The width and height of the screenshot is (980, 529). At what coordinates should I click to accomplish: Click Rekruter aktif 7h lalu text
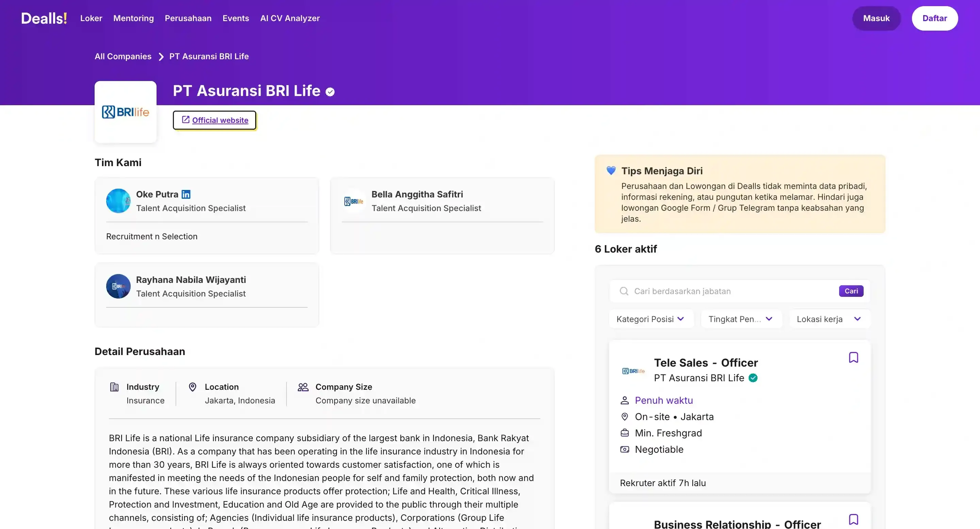tap(663, 483)
